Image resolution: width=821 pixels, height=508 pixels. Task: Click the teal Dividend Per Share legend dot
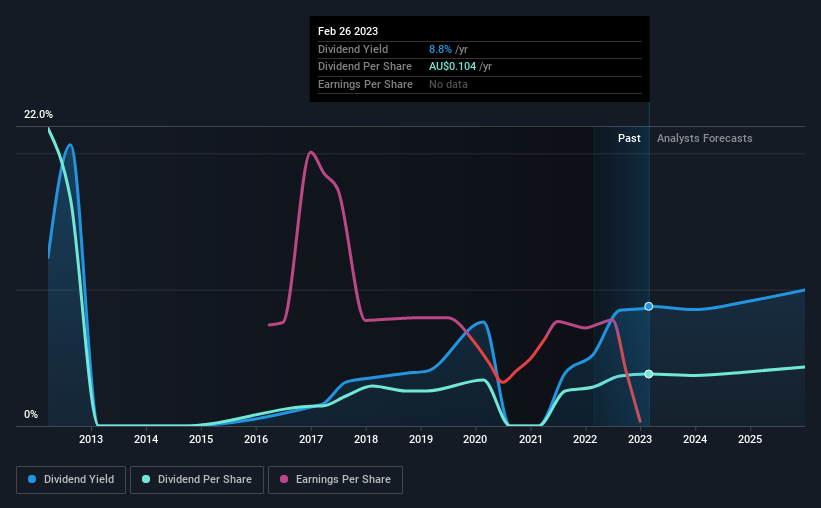(146, 479)
